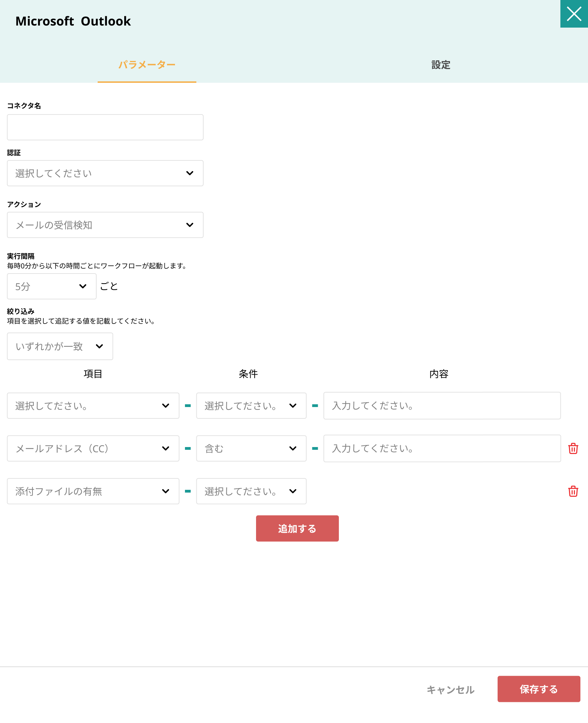Click the キャンセル button
The image size is (588, 723).
tap(451, 689)
